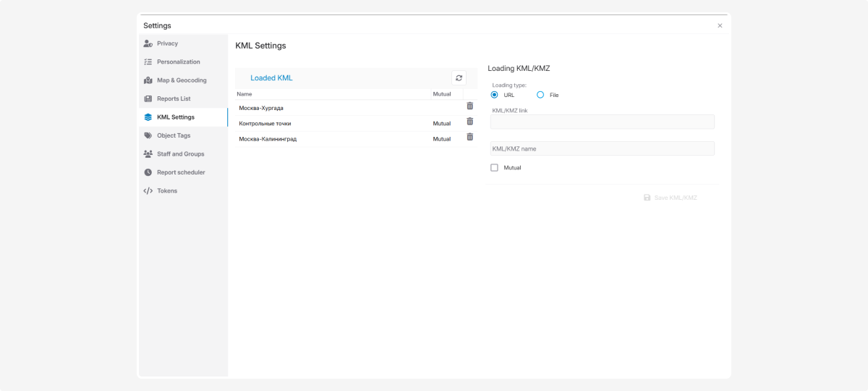Screen dimensions: 868x391
Task: Select File loading type
Action: 540,95
